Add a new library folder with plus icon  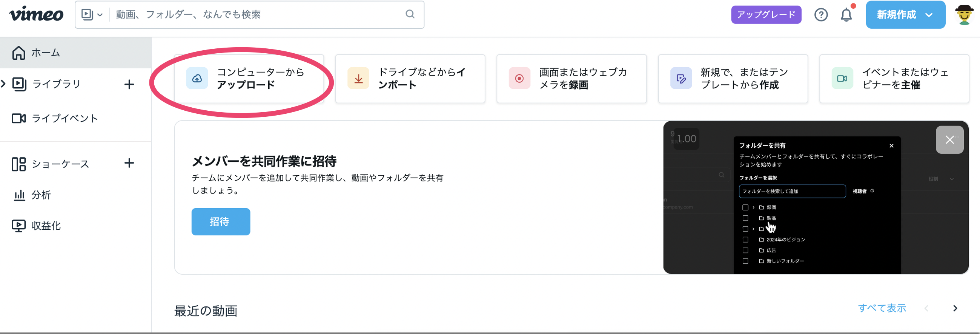click(x=129, y=84)
